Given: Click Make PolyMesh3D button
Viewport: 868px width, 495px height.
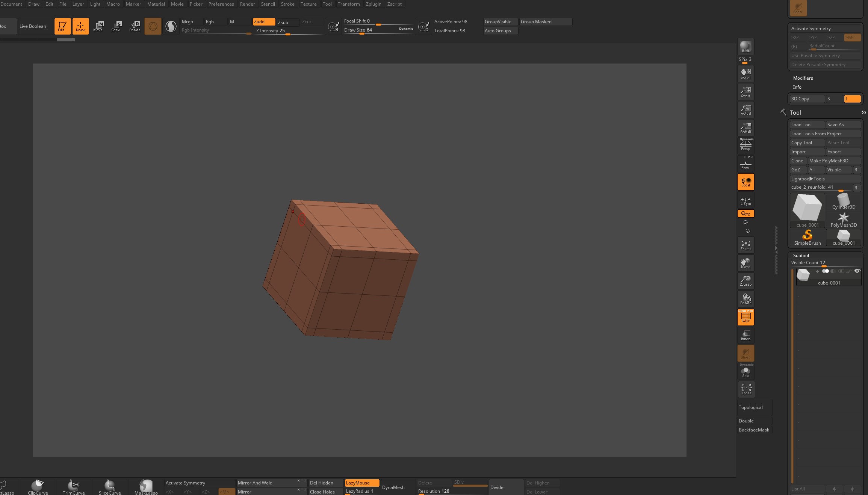Looking at the screenshot, I should 834,161.
